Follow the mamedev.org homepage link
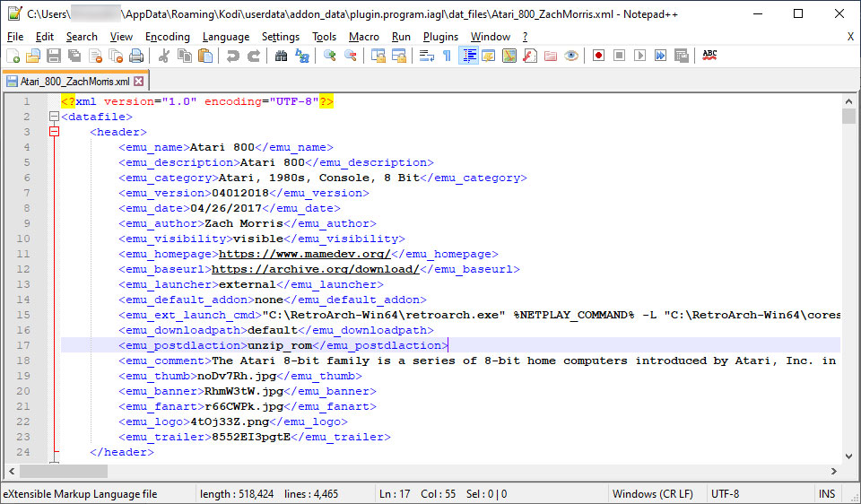This screenshot has width=861, height=504. (305, 254)
